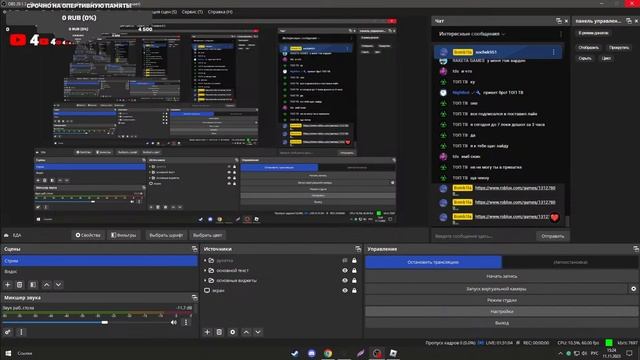The height and width of the screenshot is (360, 640).
Task: Click Запуск виртуальной камеры button
Action: coord(496,289)
